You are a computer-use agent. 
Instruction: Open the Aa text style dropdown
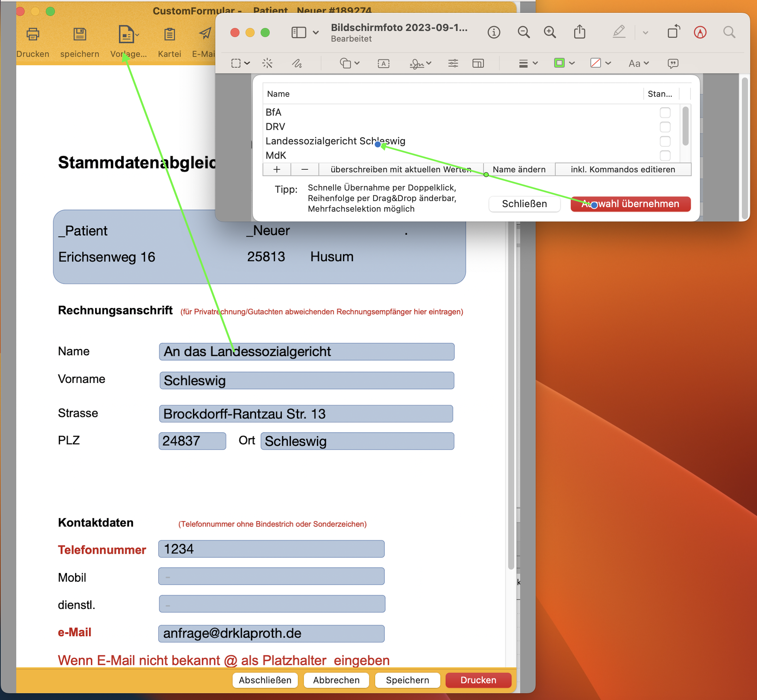point(639,63)
